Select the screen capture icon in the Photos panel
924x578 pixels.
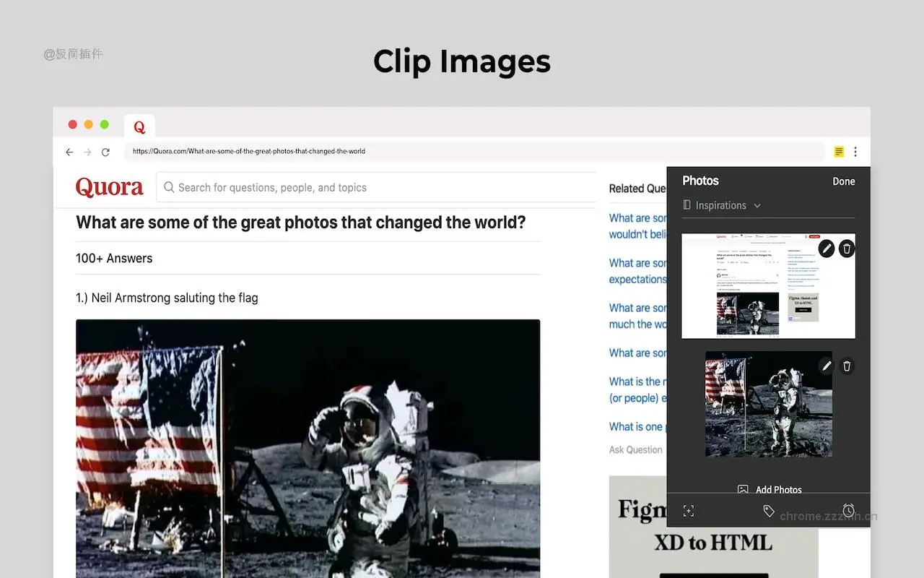pos(689,511)
